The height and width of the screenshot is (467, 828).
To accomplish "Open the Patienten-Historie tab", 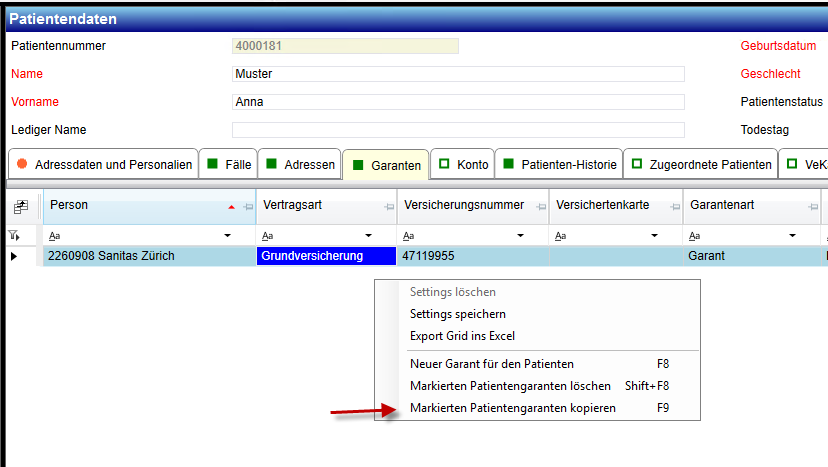I will pos(561,164).
